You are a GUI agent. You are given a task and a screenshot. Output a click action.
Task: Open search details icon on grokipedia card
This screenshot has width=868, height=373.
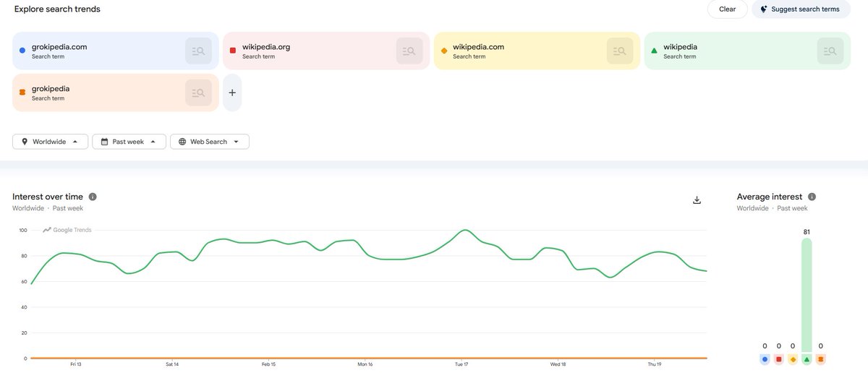(x=198, y=93)
